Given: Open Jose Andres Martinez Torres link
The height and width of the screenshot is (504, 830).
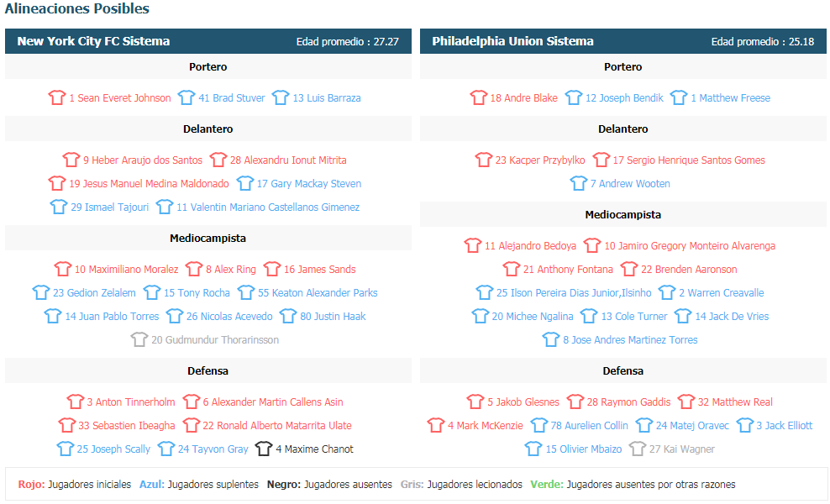Looking at the screenshot, I should (x=630, y=340).
